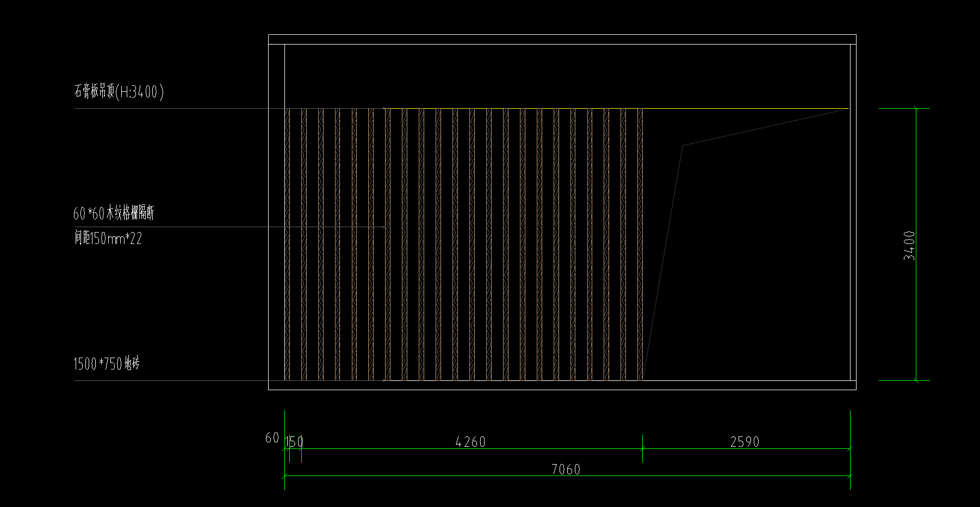Select the 7060 overall dimension text

[566, 469]
